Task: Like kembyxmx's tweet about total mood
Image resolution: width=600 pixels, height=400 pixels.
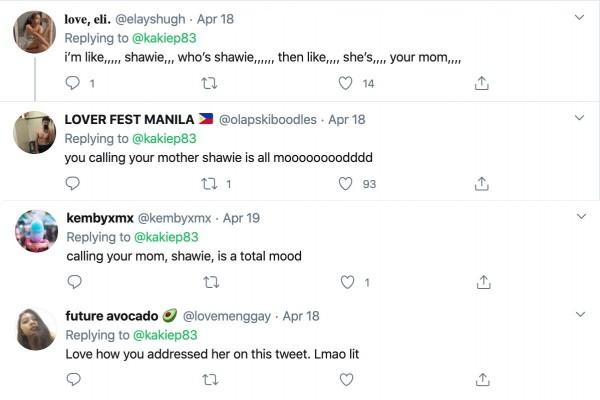Action: pyautogui.click(x=347, y=282)
